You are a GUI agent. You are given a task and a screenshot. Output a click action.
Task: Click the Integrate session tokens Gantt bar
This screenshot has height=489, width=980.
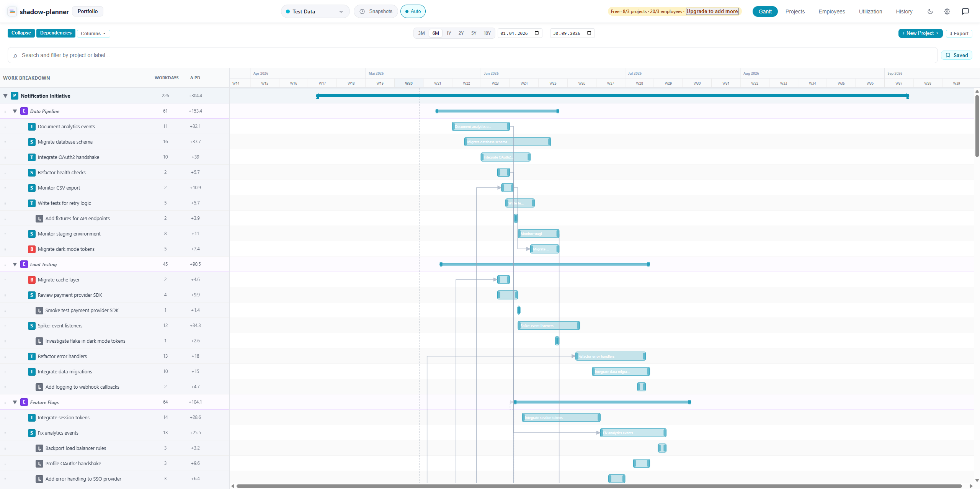[x=561, y=417]
